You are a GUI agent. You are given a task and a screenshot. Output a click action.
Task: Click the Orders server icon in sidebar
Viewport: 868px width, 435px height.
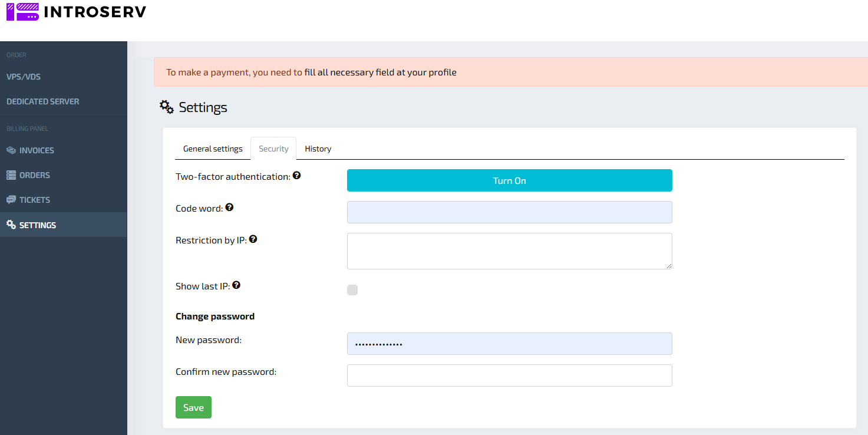click(11, 175)
